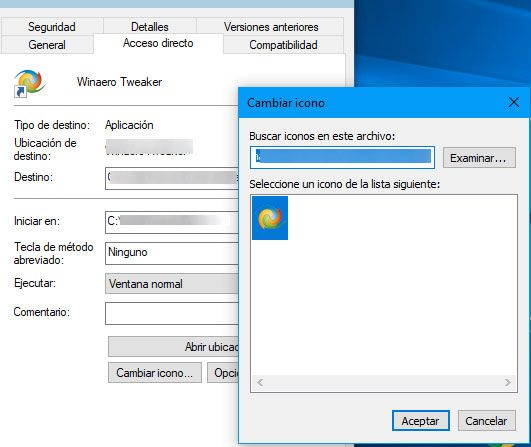
Task: Switch to the Detalles tab
Action: (150, 27)
